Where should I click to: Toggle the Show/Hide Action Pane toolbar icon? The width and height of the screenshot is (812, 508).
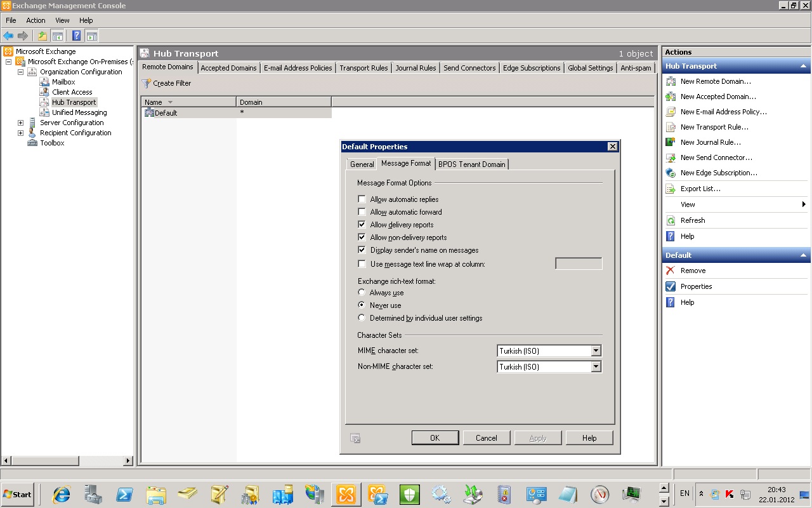(x=91, y=36)
